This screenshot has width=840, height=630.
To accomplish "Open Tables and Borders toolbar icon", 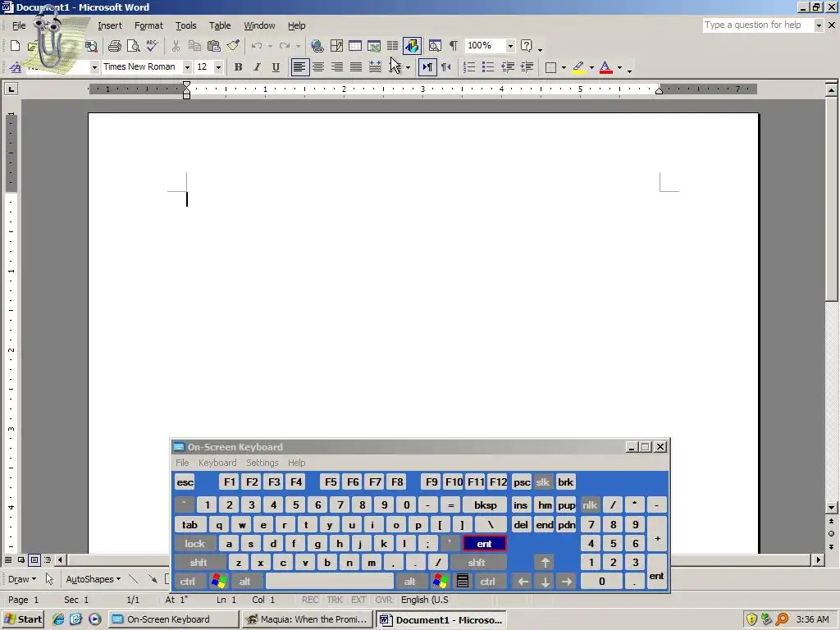I will point(336,46).
